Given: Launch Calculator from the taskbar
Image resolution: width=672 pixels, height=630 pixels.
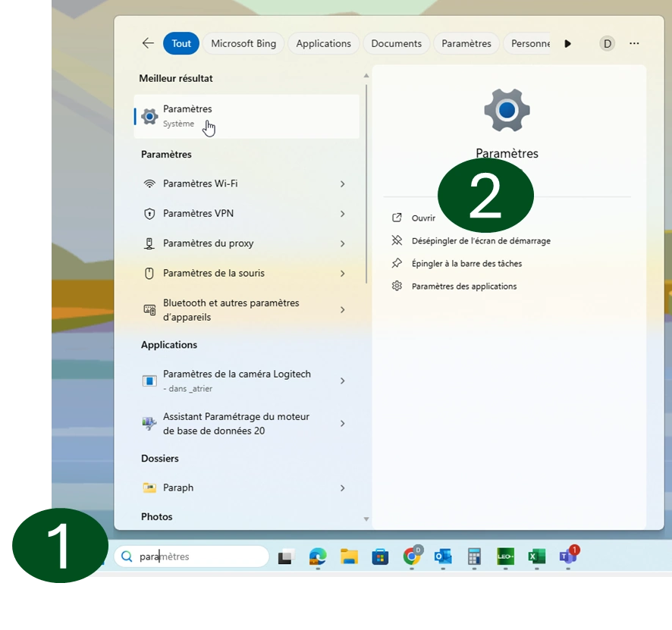Looking at the screenshot, I should point(475,557).
